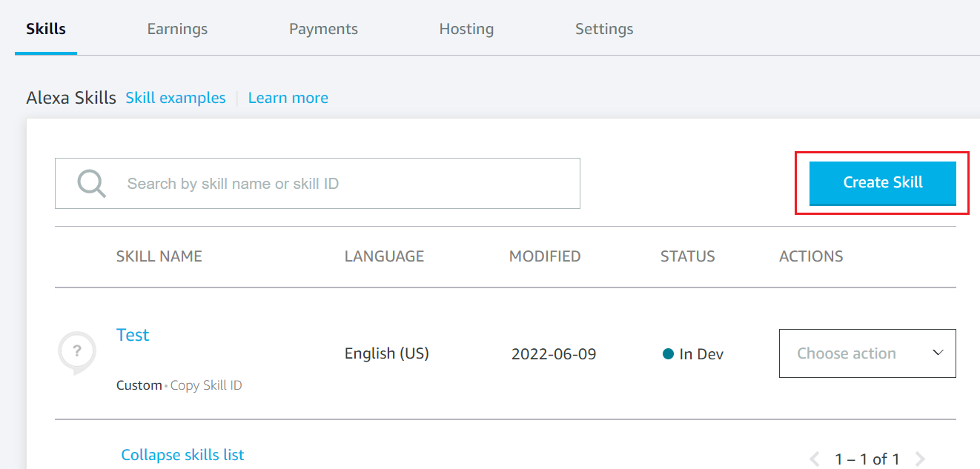Open the Test skill

pyautogui.click(x=133, y=335)
